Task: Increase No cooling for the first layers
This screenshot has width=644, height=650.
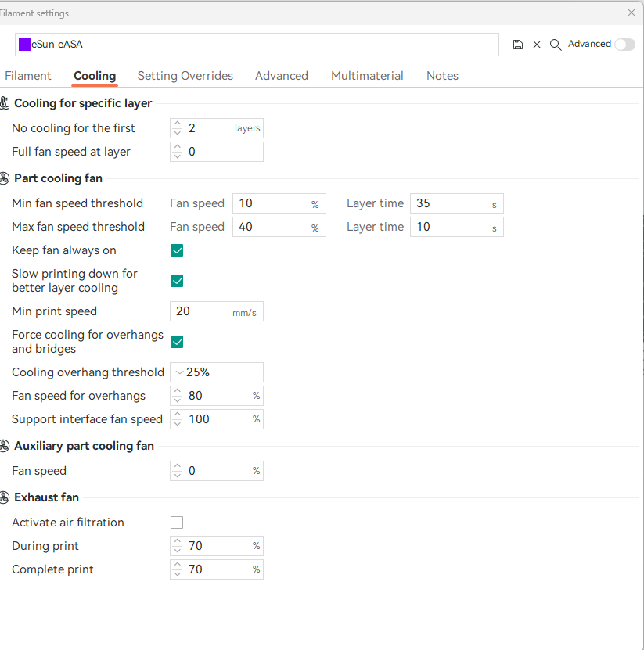Action: [178, 124]
